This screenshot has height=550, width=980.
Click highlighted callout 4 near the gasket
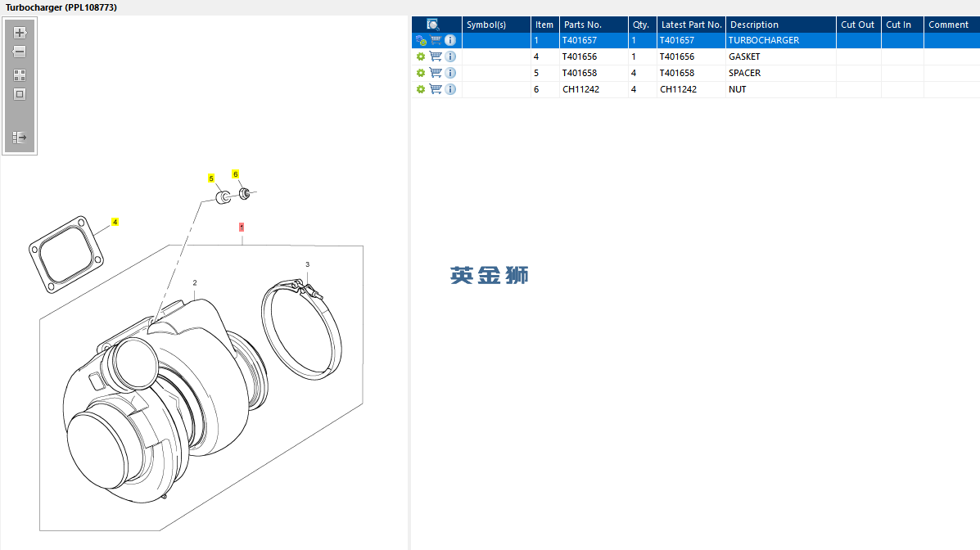tap(115, 222)
